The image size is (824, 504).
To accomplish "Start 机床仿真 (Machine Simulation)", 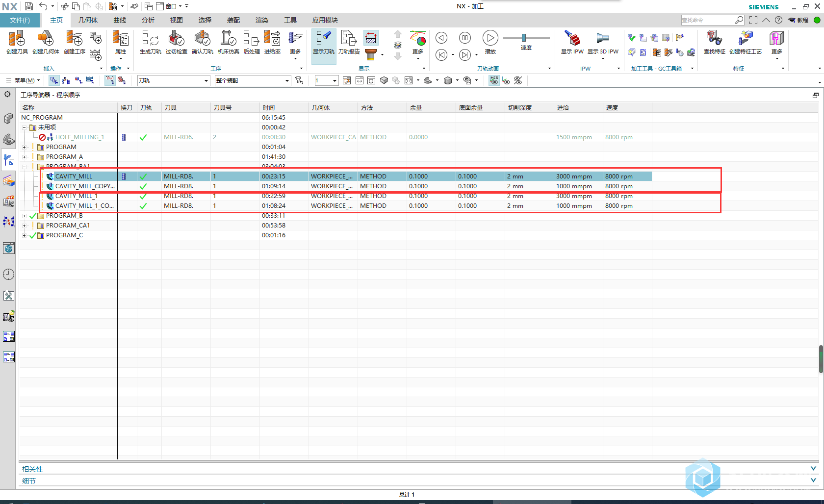I will [x=228, y=42].
